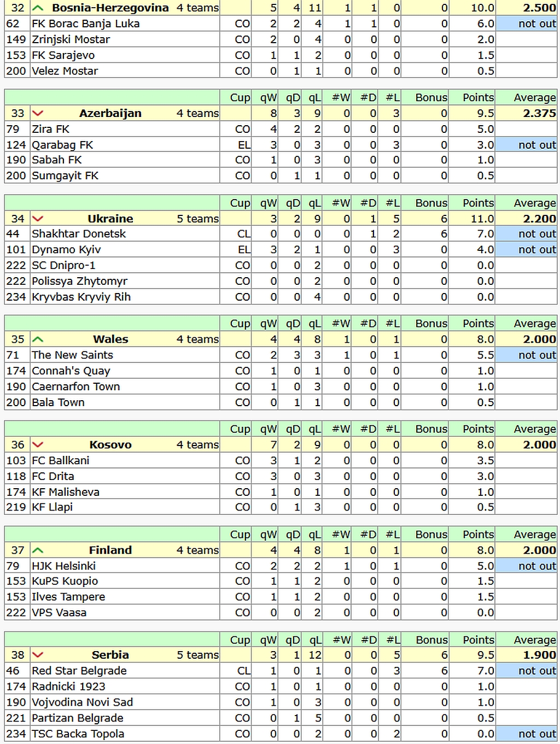This screenshot has height=744, width=560.
Task: Click Points column header in Wales table
Action: pyautogui.click(x=478, y=323)
